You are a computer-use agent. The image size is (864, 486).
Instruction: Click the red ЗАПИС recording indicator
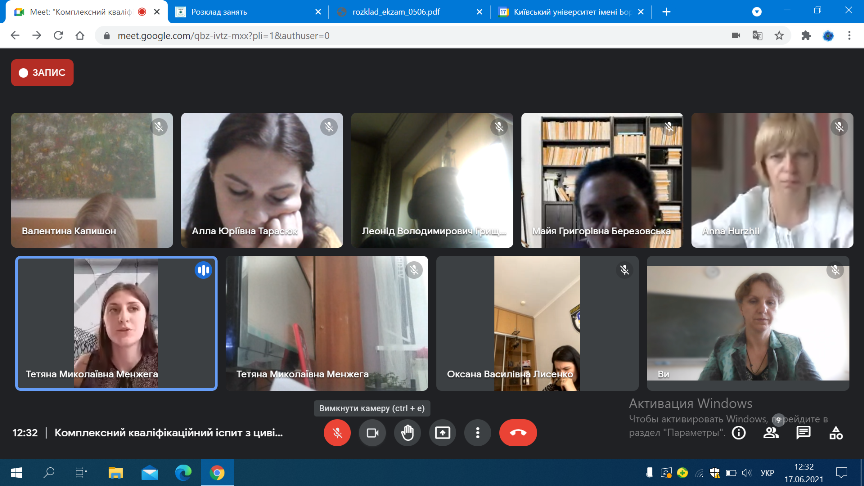[42, 73]
